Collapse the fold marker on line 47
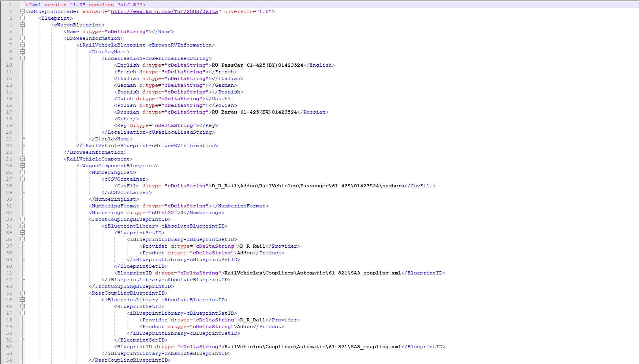The width and height of the screenshot is (639, 364). coord(23,313)
